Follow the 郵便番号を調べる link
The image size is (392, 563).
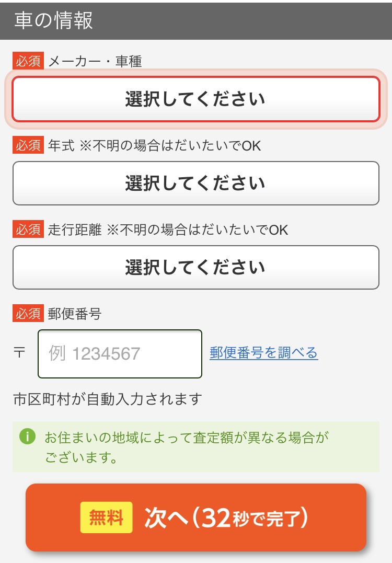pos(264,352)
